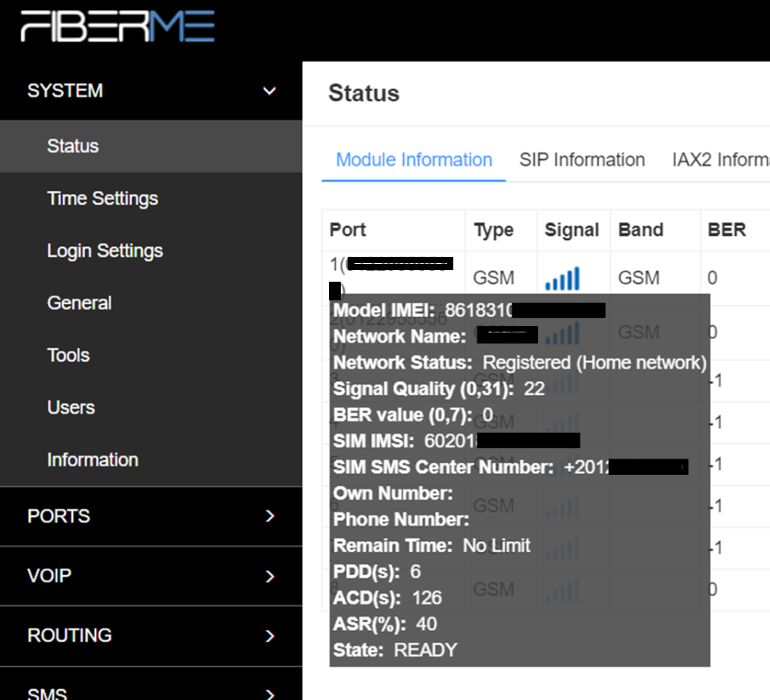Select the ROUTING menu header
The width and height of the screenshot is (770, 700).
tap(151, 636)
